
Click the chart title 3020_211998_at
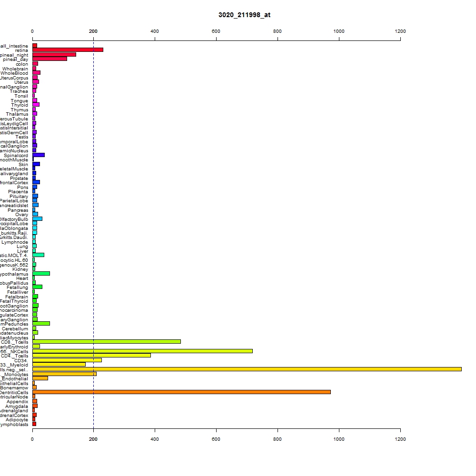[x=244, y=15]
